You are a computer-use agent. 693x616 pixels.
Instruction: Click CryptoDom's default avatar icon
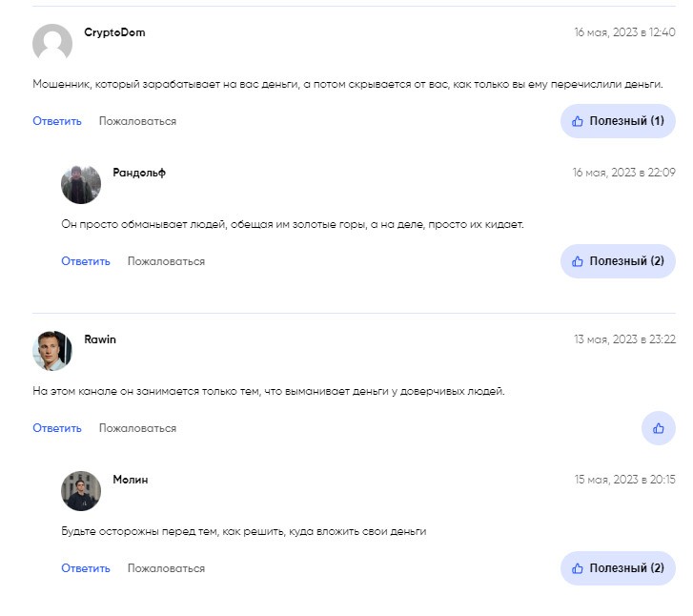click(x=52, y=44)
